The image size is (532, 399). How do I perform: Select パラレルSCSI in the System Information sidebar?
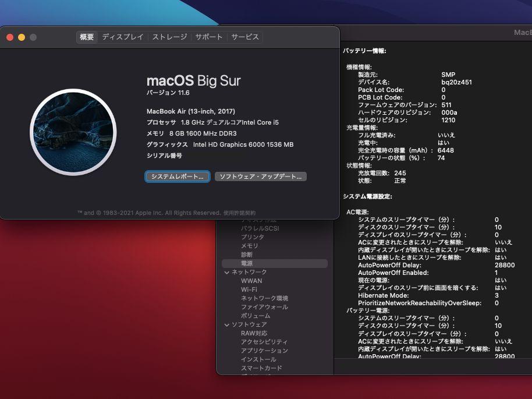260,228
